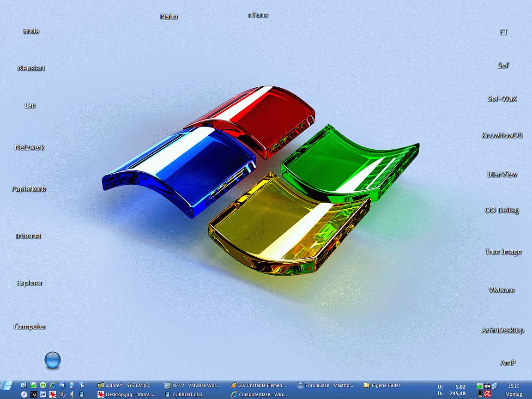
Task: Click the quick launch green arrow icon
Action: (33, 386)
